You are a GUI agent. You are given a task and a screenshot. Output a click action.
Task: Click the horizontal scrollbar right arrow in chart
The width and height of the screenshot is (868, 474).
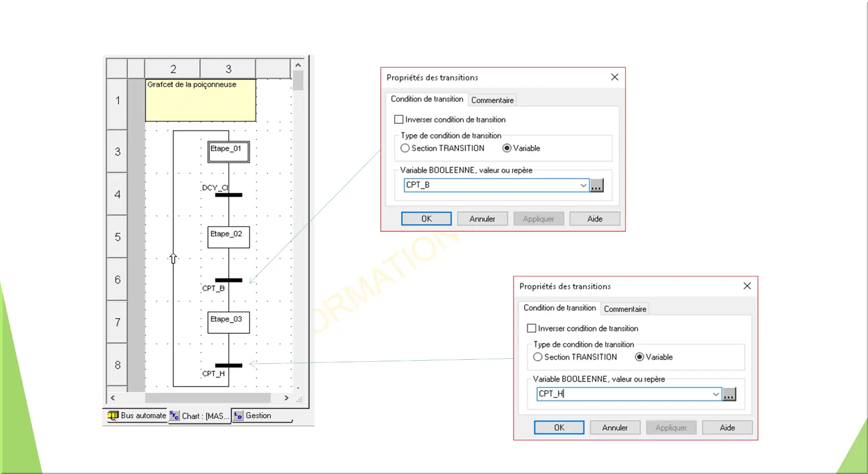point(286,398)
